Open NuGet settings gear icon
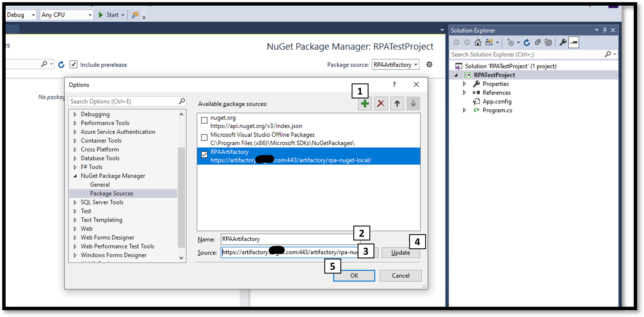This screenshot has height=317, width=644. tap(429, 65)
